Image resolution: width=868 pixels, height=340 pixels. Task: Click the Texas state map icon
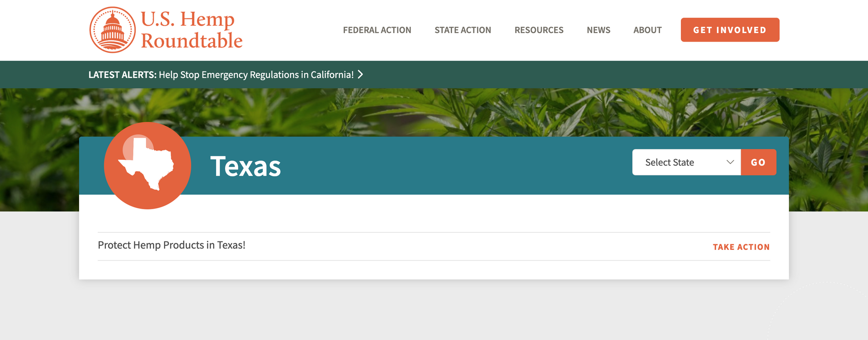[x=147, y=165]
